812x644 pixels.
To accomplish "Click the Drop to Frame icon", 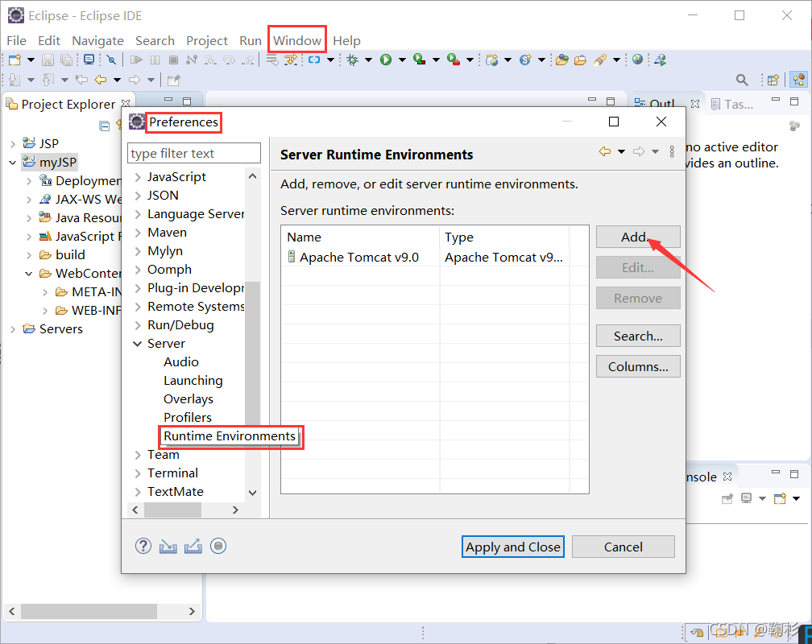I will pos(272,60).
